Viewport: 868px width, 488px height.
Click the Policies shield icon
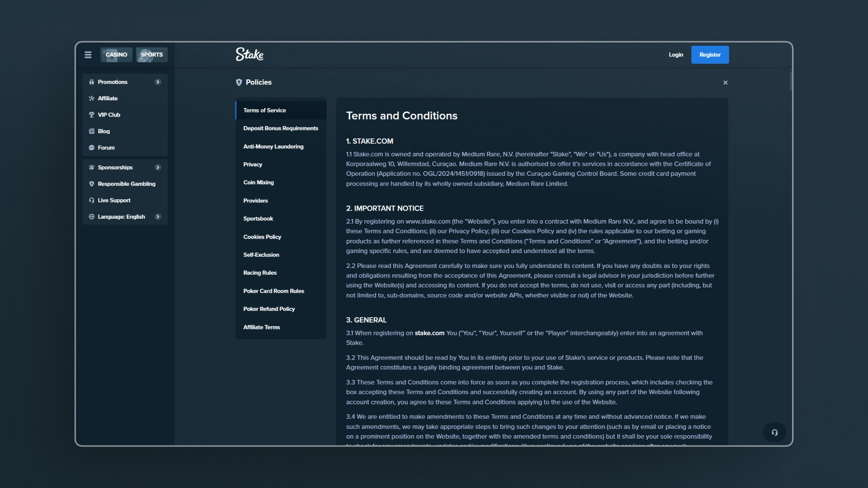(239, 82)
